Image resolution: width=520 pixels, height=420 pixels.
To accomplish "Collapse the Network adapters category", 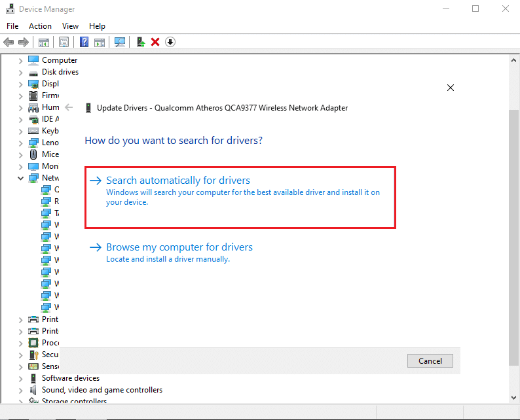I will coord(20,178).
